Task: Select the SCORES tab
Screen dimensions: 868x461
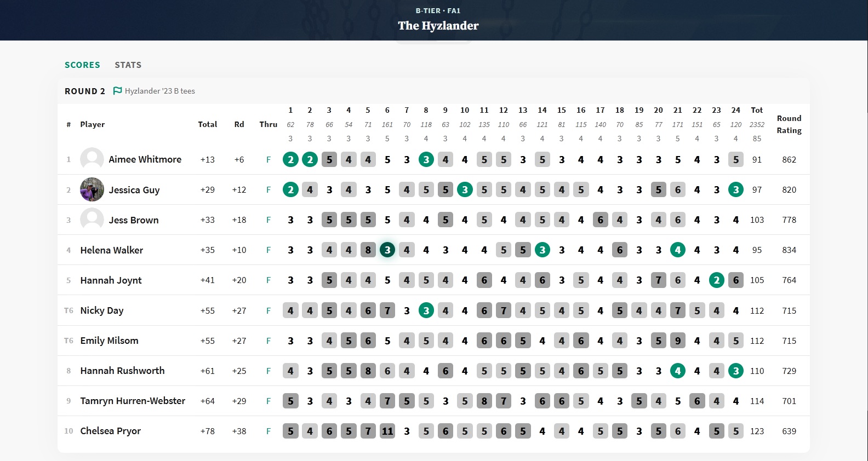Action: click(x=82, y=65)
